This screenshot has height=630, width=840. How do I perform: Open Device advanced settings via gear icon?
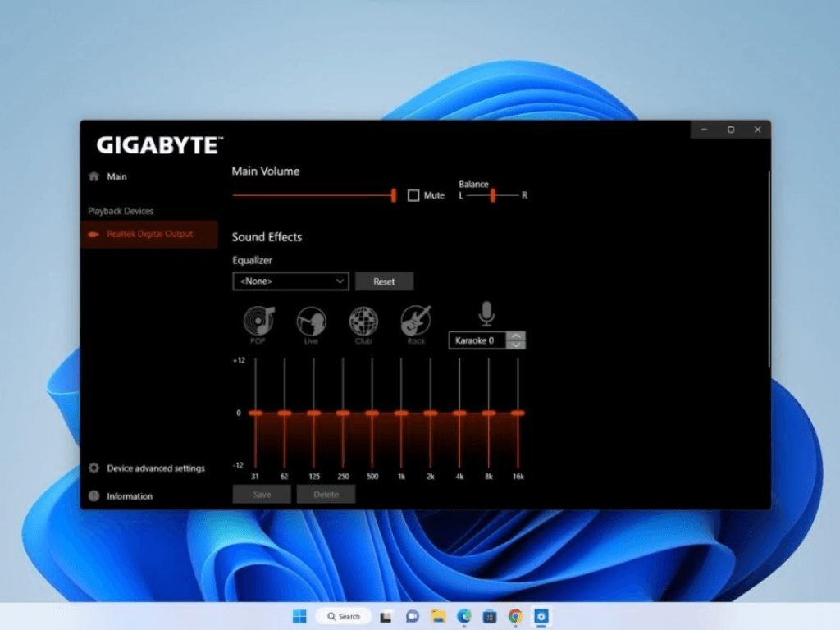(94, 468)
